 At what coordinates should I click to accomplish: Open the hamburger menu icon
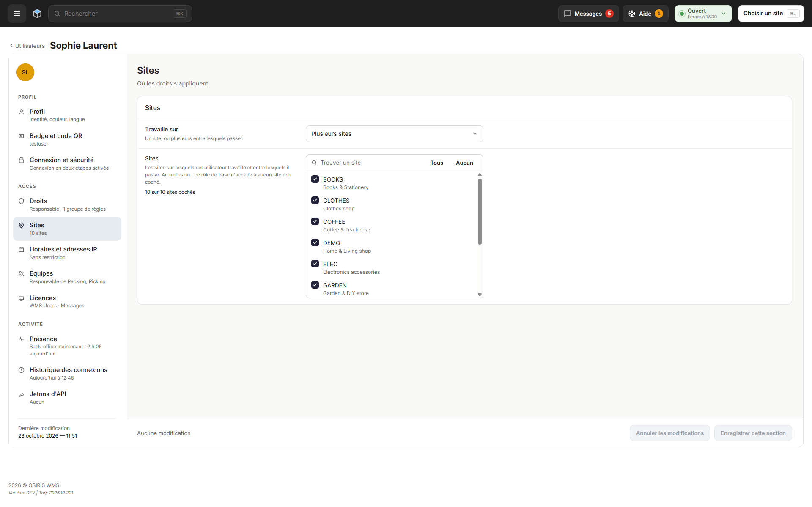point(17,14)
